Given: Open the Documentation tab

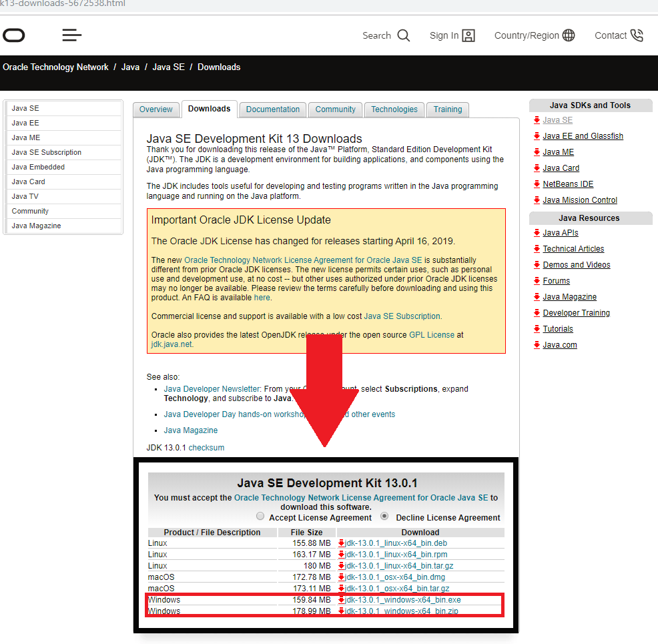Looking at the screenshot, I should click(x=273, y=109).
